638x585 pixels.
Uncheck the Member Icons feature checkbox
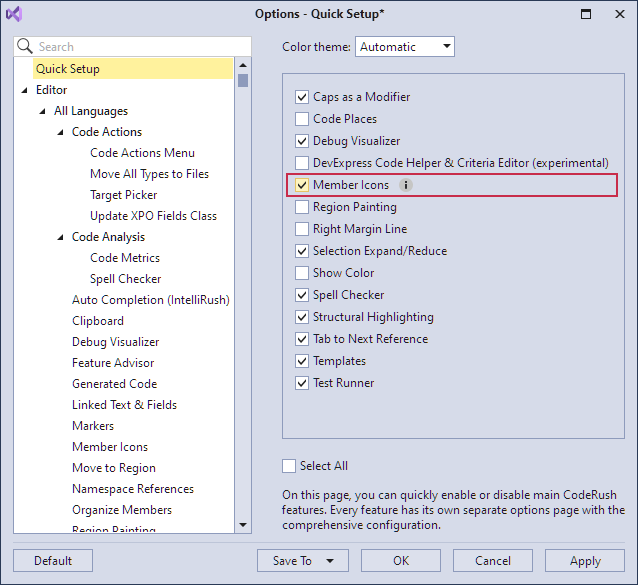point(302,185)
